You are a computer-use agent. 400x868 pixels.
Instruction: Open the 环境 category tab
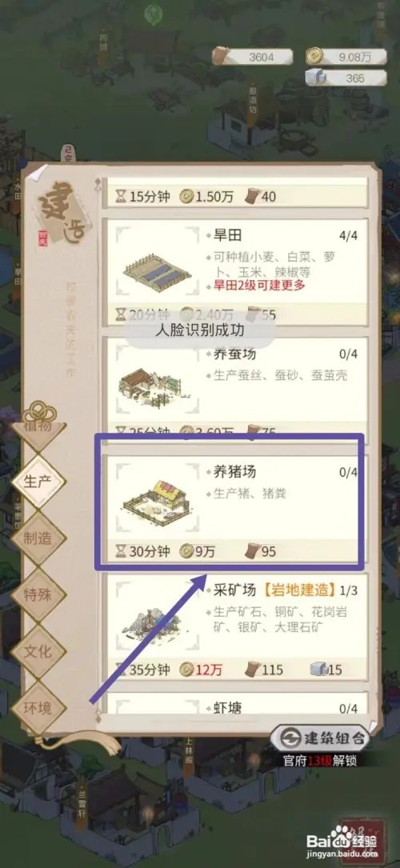(38, 708)
